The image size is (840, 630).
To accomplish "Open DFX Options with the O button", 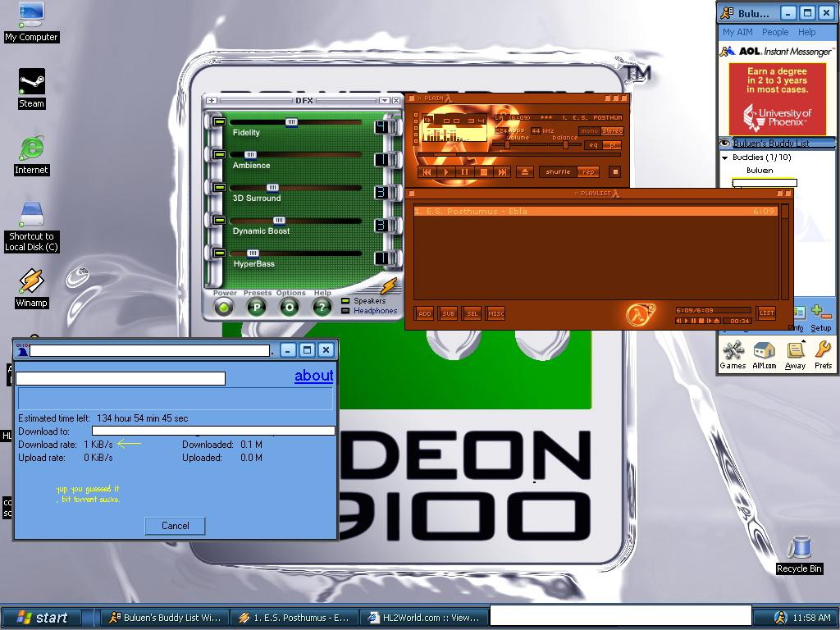I will tap(290, 307).
